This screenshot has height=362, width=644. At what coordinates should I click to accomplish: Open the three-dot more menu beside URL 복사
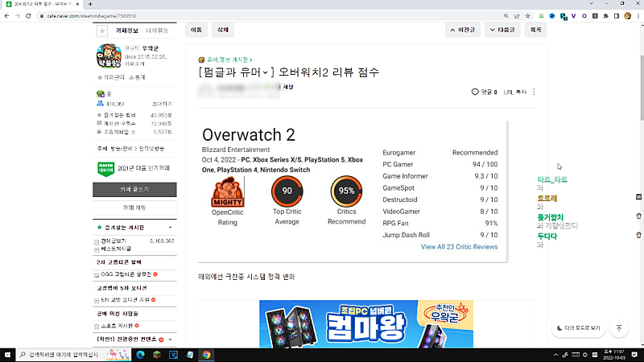534,92
